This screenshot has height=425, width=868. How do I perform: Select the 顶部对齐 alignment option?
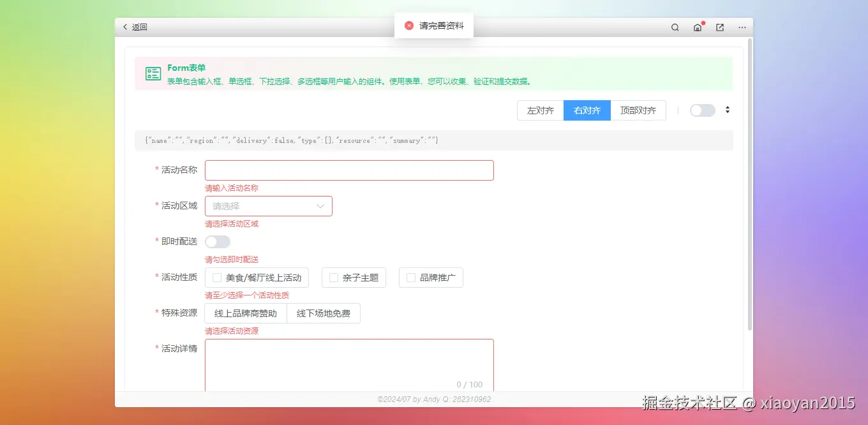pos(638,110)
